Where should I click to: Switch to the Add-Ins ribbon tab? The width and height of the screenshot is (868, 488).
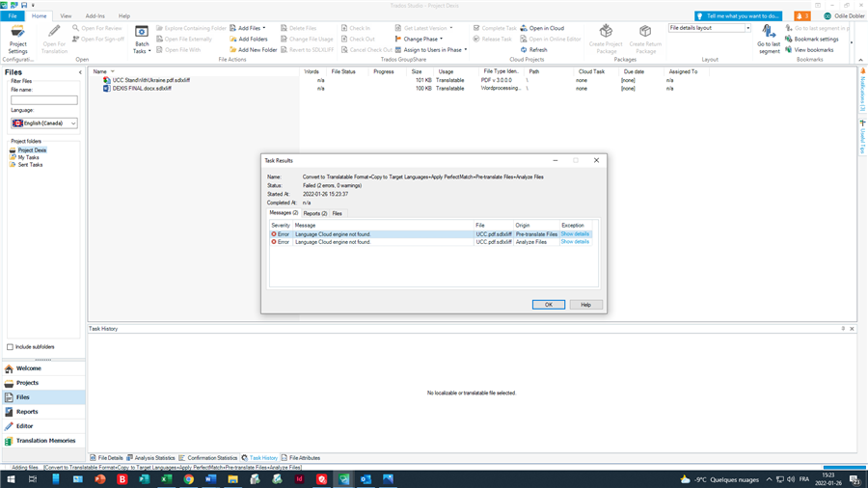95,16
